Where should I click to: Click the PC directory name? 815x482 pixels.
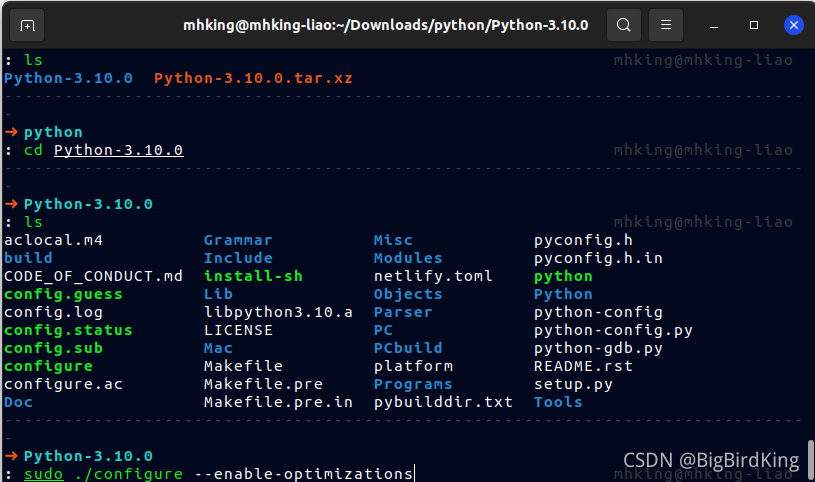(x=383, y=330)
